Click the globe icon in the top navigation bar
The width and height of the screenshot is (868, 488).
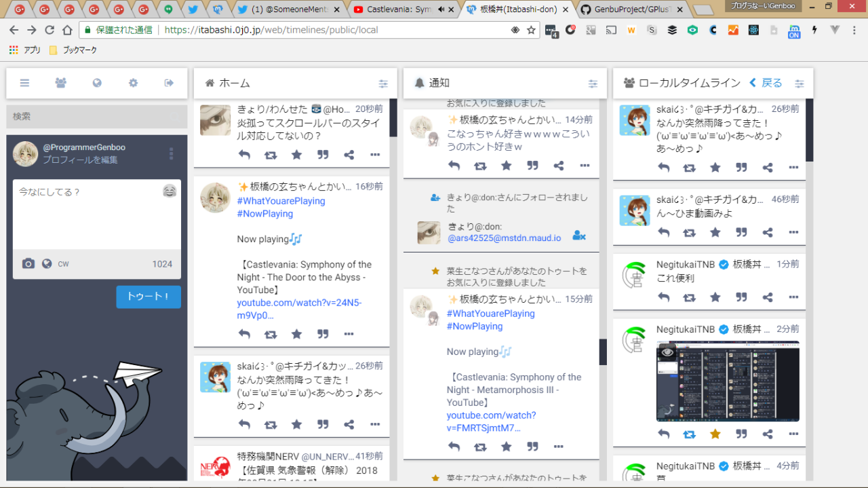(97, 83)
